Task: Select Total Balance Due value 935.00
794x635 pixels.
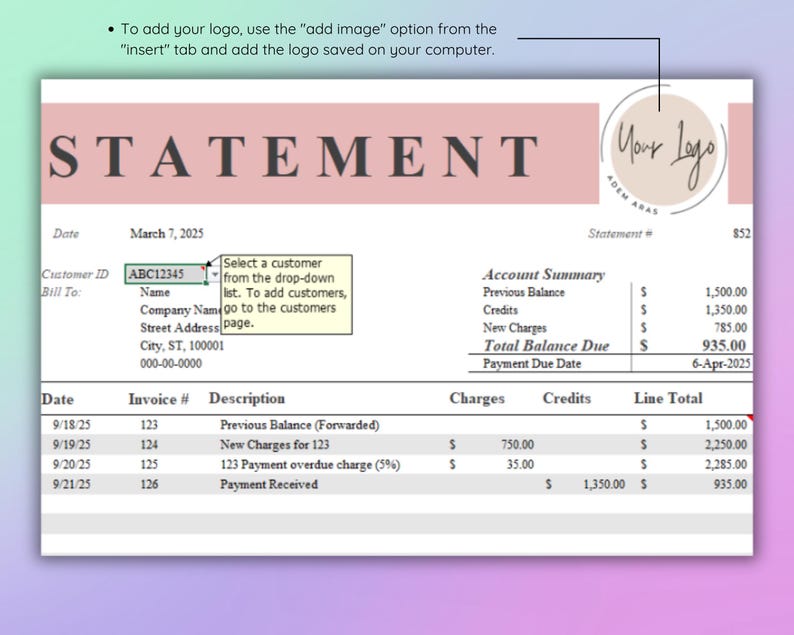Action: pyautogui.click(x=724, y=345)
